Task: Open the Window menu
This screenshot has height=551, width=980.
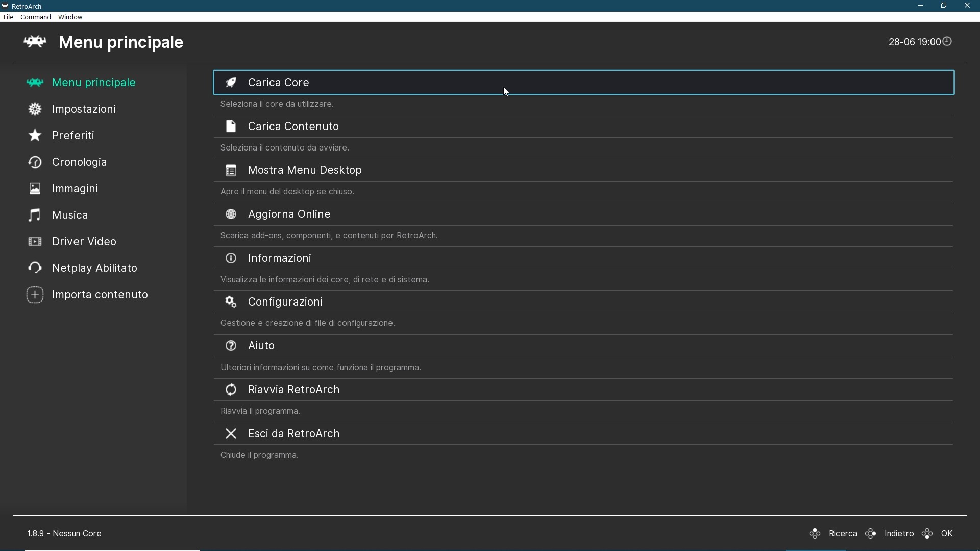Action: click(70, 17)
